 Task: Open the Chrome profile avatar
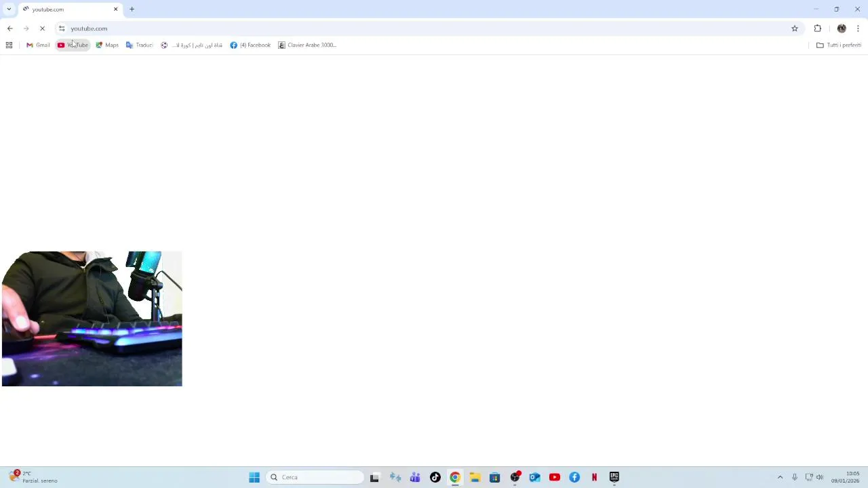(842, 28)
